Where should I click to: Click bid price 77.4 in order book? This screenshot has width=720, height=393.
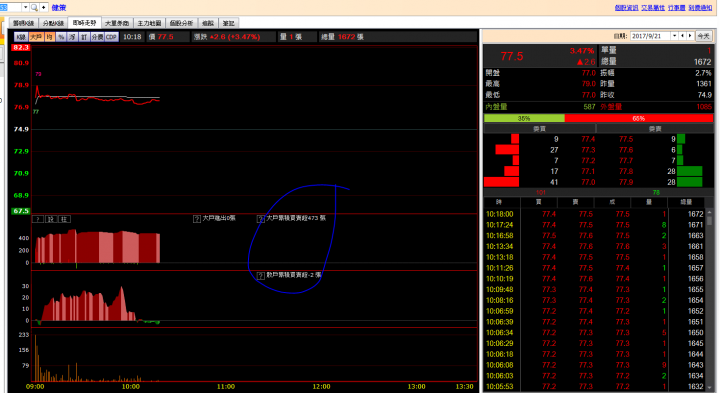[588, 139]
